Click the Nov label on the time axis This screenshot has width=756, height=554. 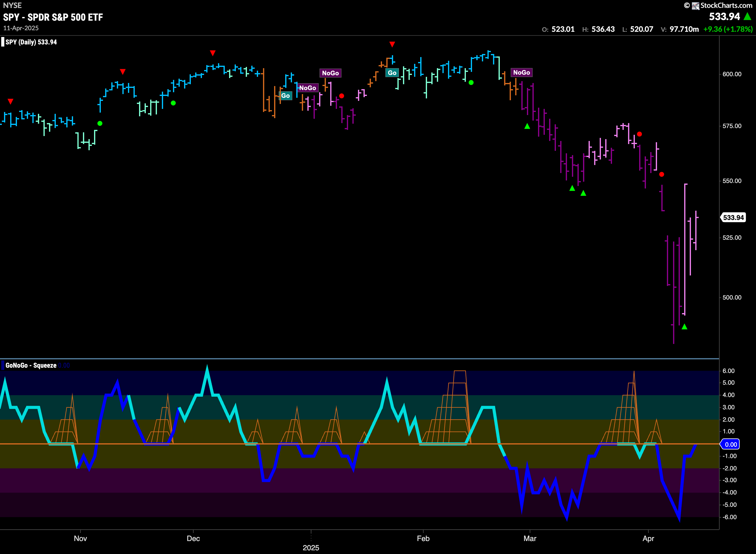[x=80, y=538]
